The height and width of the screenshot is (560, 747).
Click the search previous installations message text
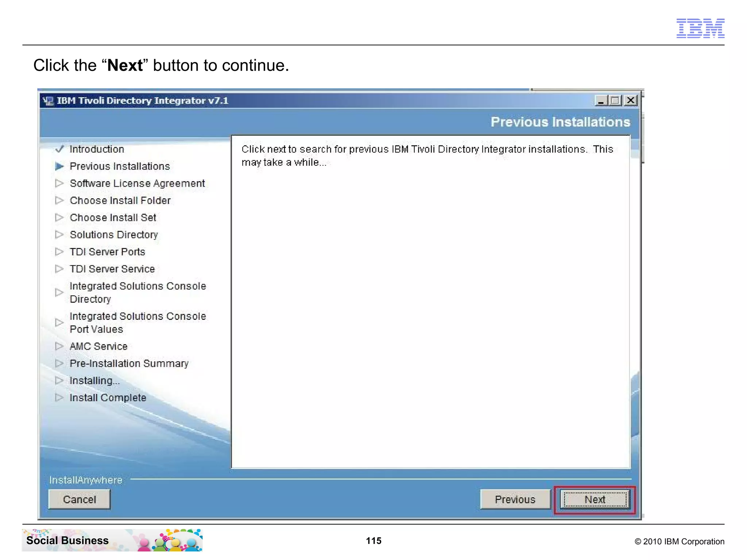427,156
